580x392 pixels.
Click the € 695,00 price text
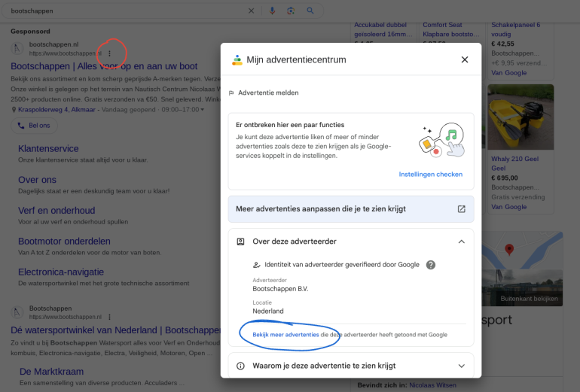[x=505, y=178]
